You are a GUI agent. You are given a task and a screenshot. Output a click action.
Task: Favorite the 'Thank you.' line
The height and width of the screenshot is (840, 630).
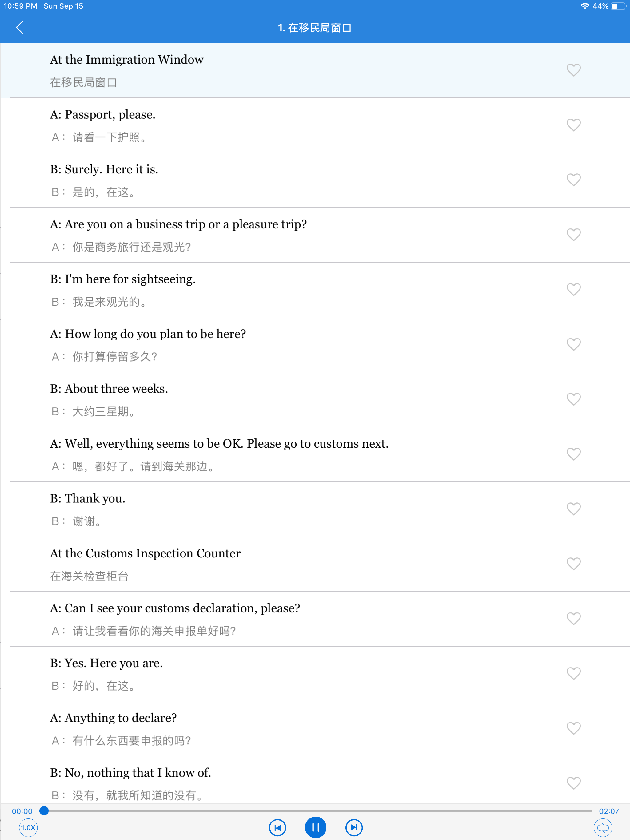tap(573, 509)
